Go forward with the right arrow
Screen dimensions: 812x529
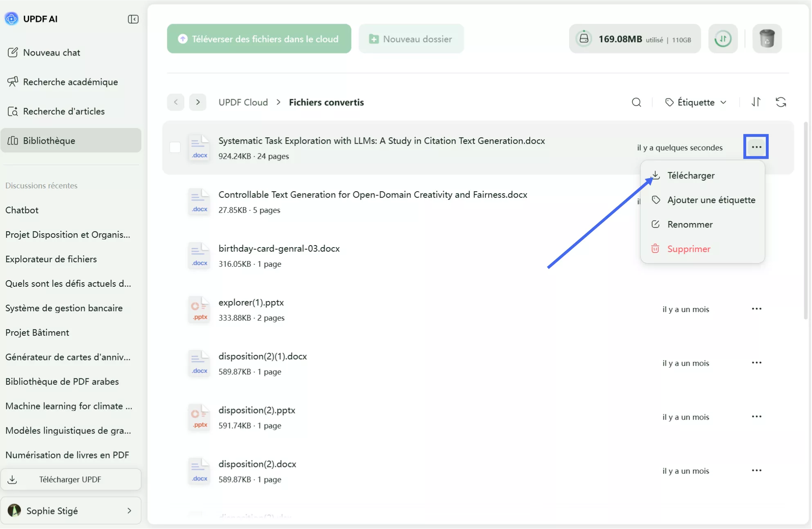(x=198, y=102)
